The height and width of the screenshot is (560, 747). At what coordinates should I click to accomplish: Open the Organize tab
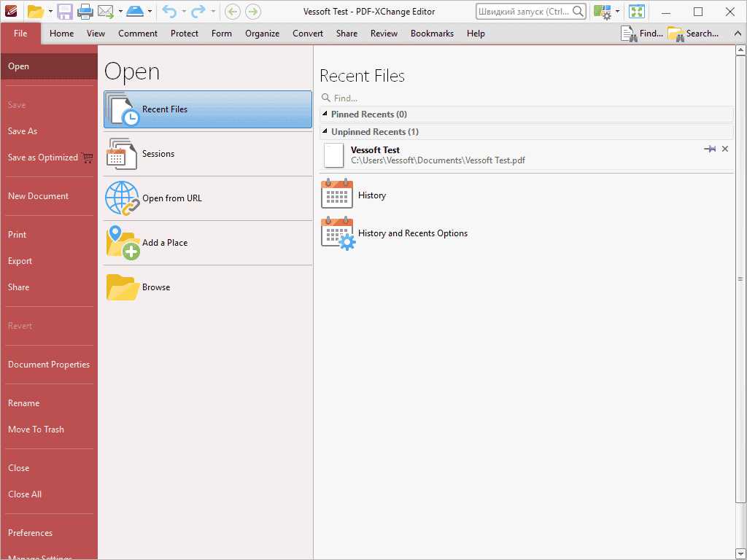tap(262, 34)
